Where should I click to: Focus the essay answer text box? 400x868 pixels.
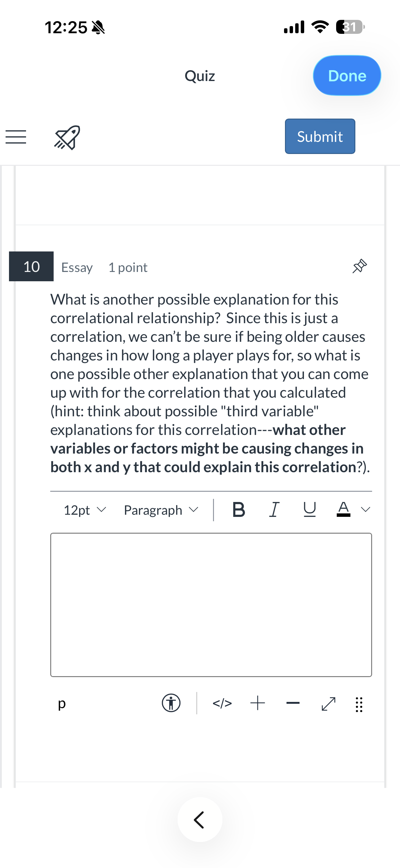click(211, 604)
